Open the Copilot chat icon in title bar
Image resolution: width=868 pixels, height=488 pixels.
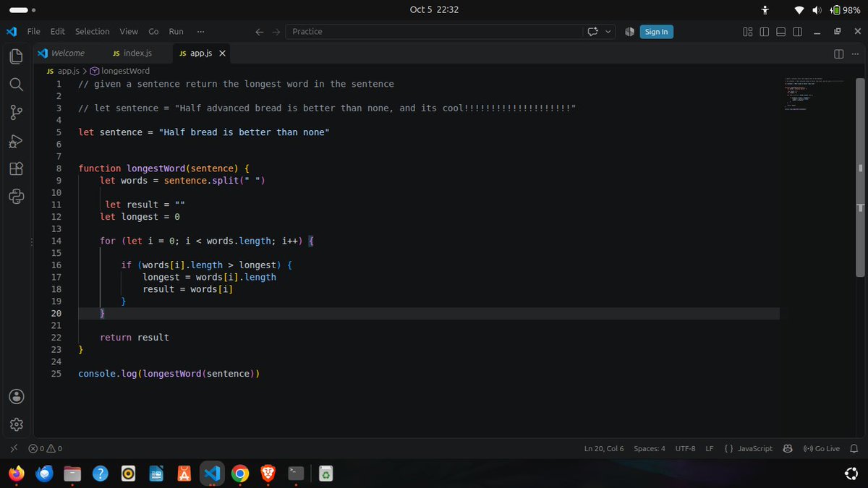coord(593,31)
